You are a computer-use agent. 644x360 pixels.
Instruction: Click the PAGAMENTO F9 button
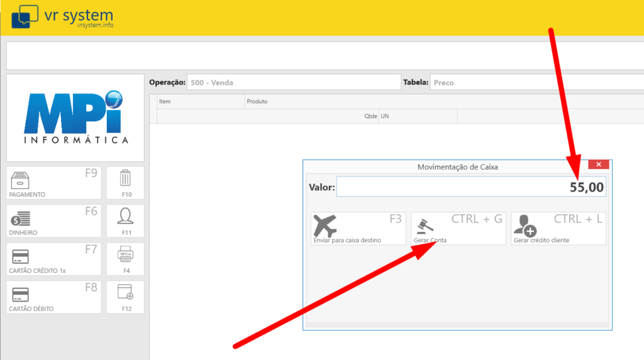[x=53, y=183]
